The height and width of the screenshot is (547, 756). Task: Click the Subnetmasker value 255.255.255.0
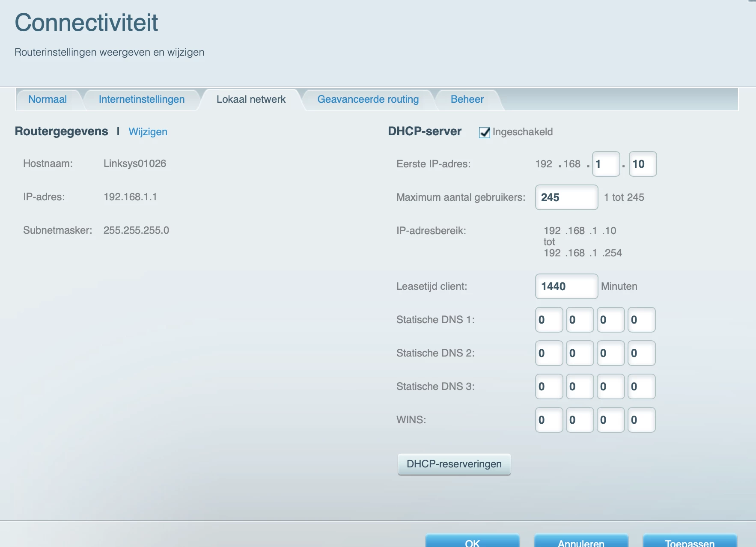coord(136,230)
